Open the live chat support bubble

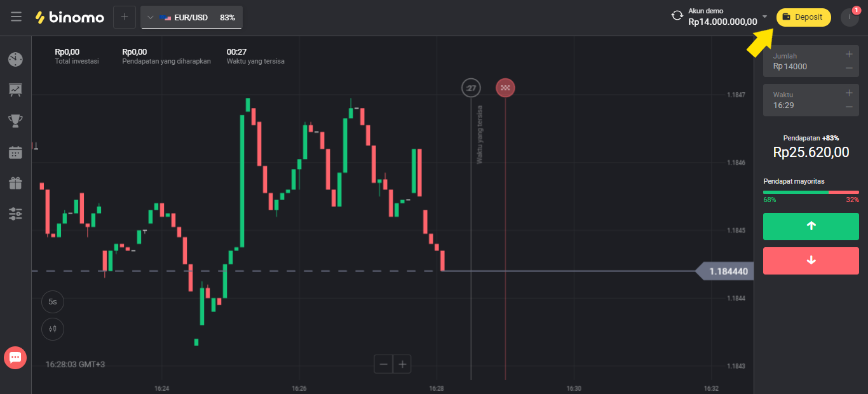[x=15, y=358]
